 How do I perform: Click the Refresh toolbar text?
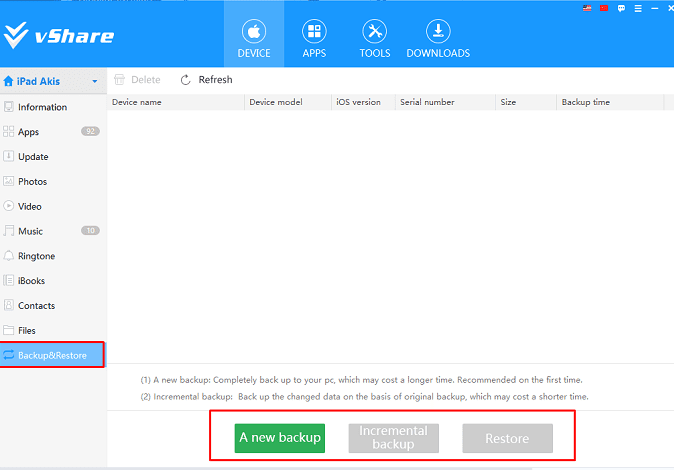click(x=215, y=80)
